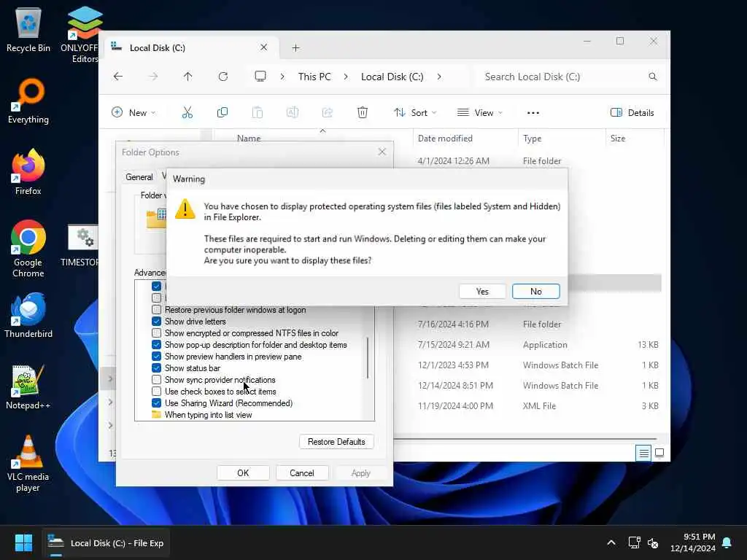
Task: Open Notepad++ desktop shortcut
Action: pyautogui.click(x=28, y=386)
